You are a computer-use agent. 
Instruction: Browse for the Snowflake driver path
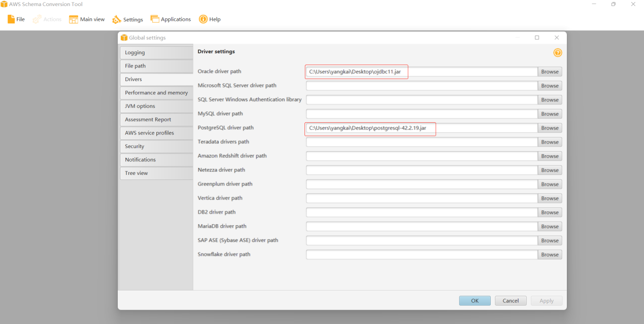(550, 255)
